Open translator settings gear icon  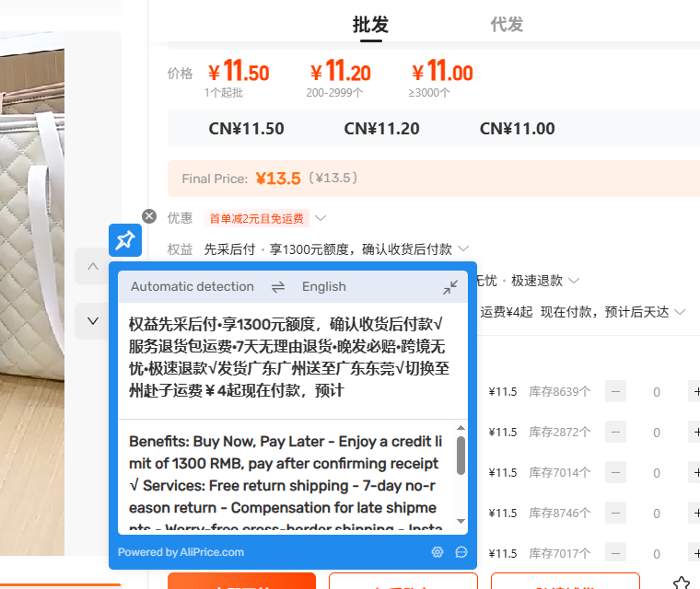click(437, 552)
